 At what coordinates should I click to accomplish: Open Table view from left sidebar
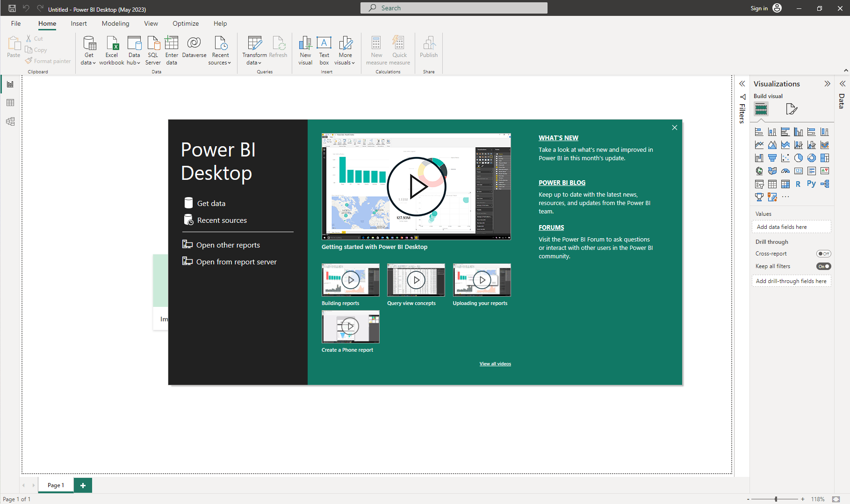pos(10,103)
